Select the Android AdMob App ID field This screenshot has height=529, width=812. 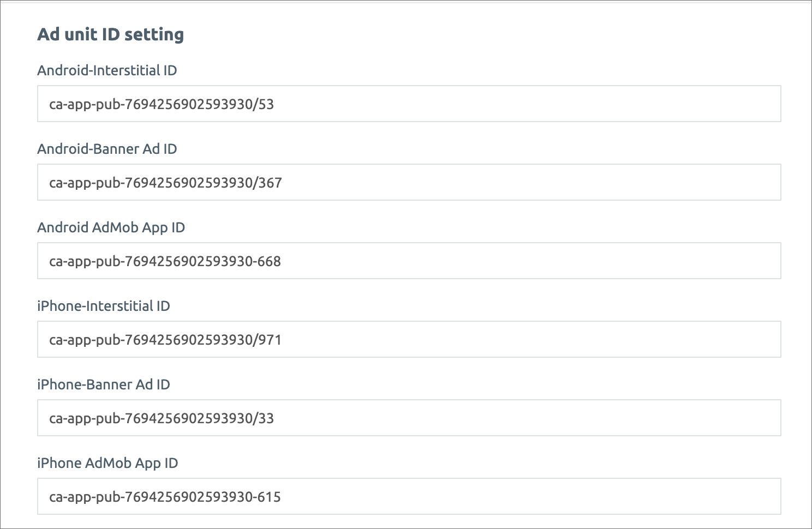pyautogui.click(x=409, y=261)
